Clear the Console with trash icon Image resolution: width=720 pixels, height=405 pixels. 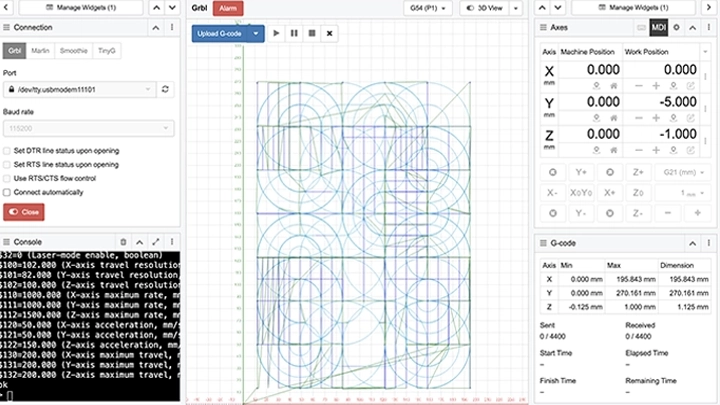(123, 242)
